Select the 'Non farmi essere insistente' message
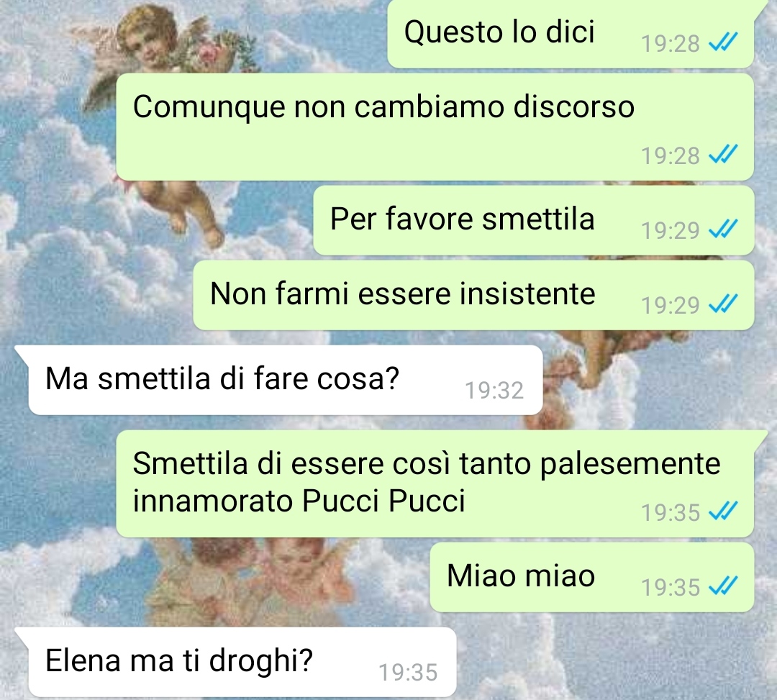777x700 pixels. pos(473,295)
